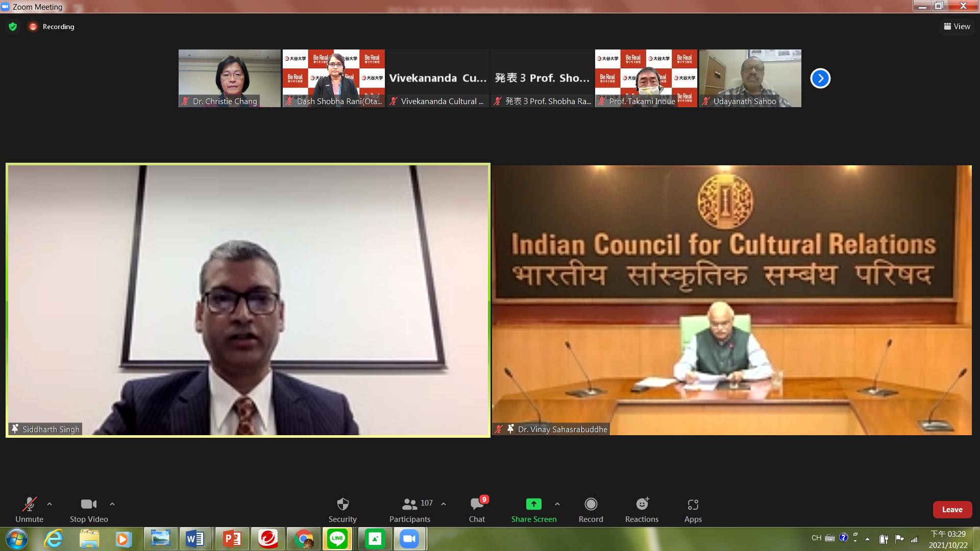Open the Security shield icon
Image resolution: width=980 pixels, height=551 pixels.
point(342,505)
